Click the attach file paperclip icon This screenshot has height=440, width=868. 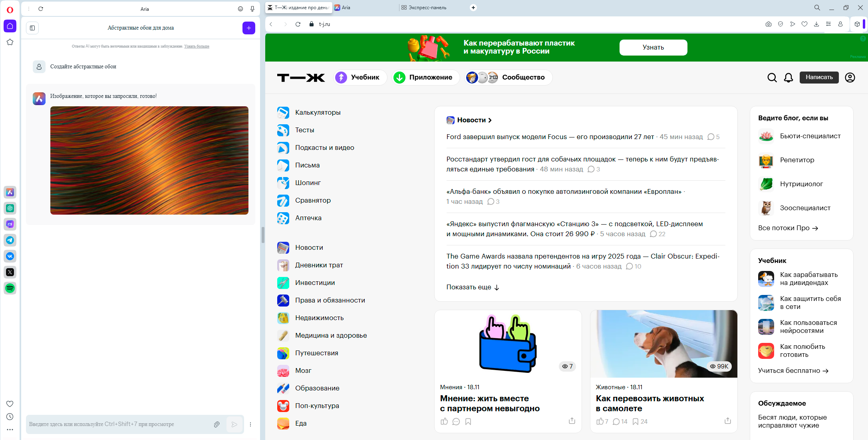(217, 424)
